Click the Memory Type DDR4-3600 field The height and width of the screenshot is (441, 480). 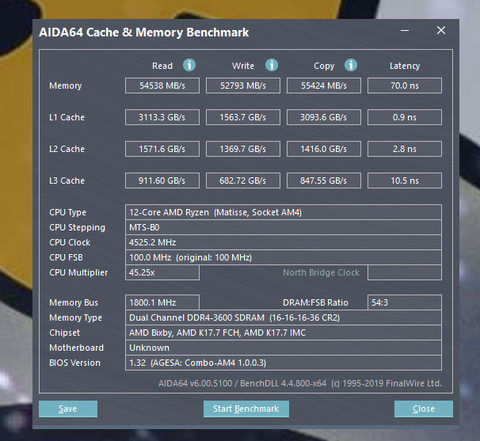point(283,318)
